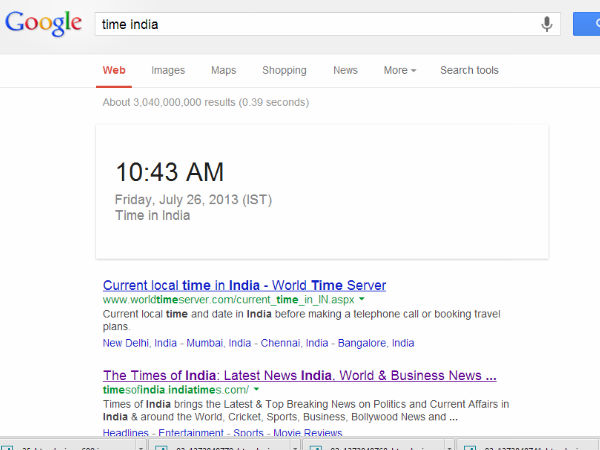Viewport: 600px width, 450px height.
Task: Expand arrow next to worldtimeserver.com URL
Action: point(362,300)
